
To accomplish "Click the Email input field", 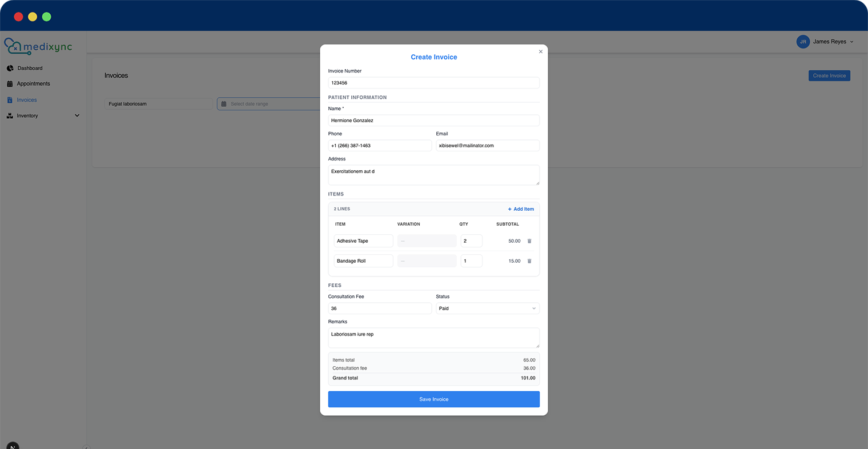I will tap(488, 146).
